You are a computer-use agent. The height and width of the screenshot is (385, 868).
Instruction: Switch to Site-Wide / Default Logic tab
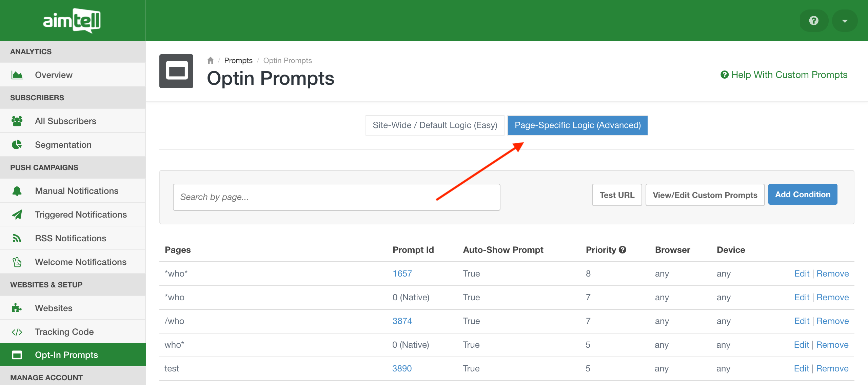(x=435, y=125)
